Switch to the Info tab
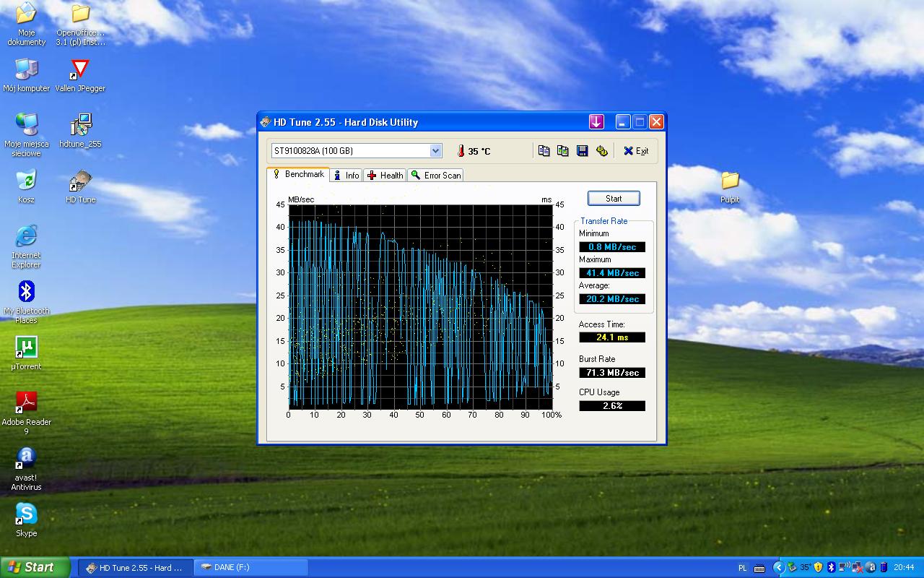Screen dimensions: 924x578 [x=346, y=176]
